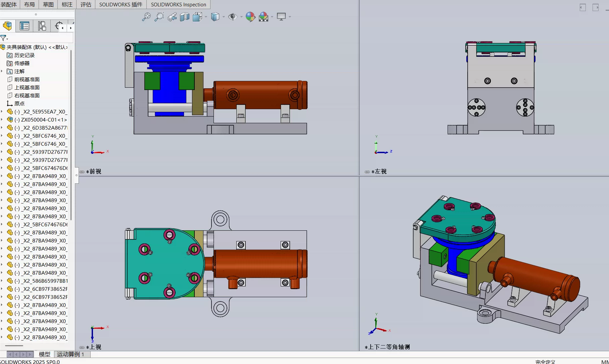Click the left arrow of the manager tabs
Viewport: 609px width, 364px height.
62,28
